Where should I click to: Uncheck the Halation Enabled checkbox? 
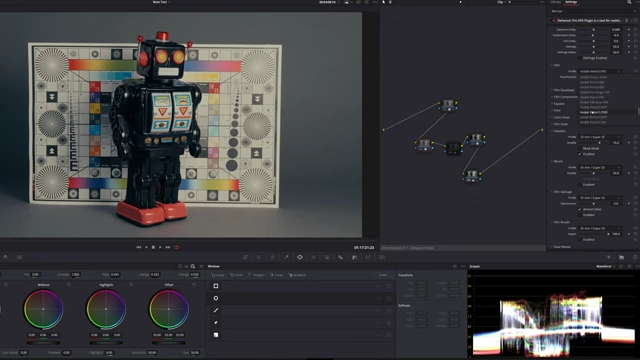tap(580, 154)
